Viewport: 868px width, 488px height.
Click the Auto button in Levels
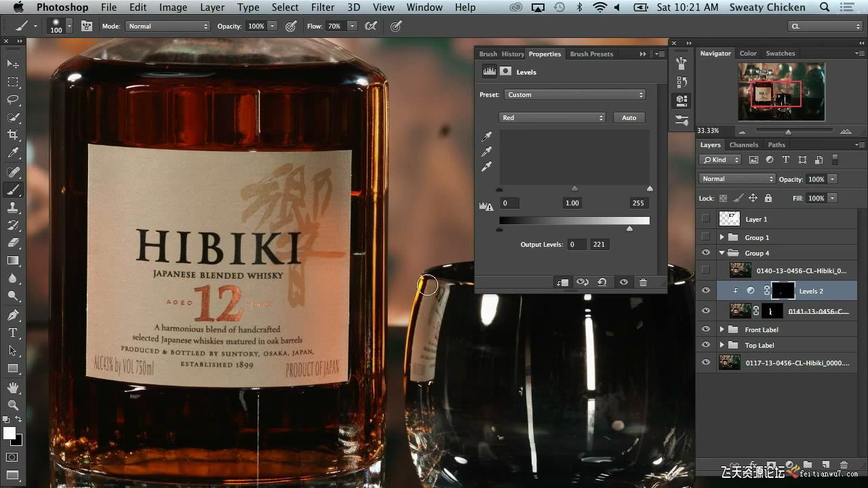click(629, 118)
